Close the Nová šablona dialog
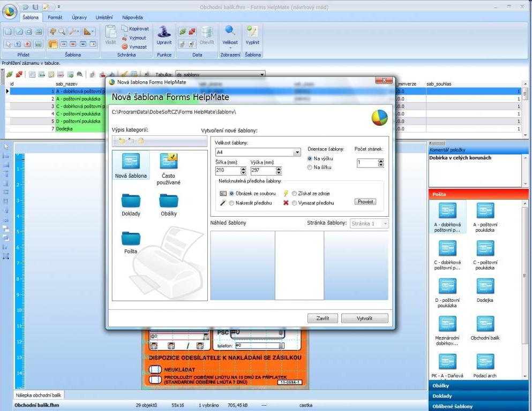The width and height of the screenshot is (532, 411). pyautogui.click(x=384, y=80)
